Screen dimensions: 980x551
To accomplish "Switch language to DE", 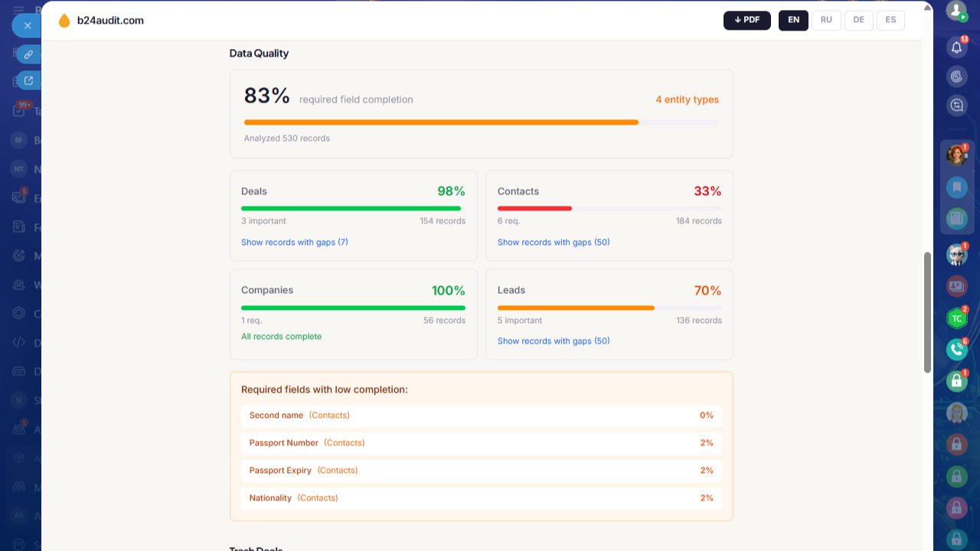I will 858,20.
